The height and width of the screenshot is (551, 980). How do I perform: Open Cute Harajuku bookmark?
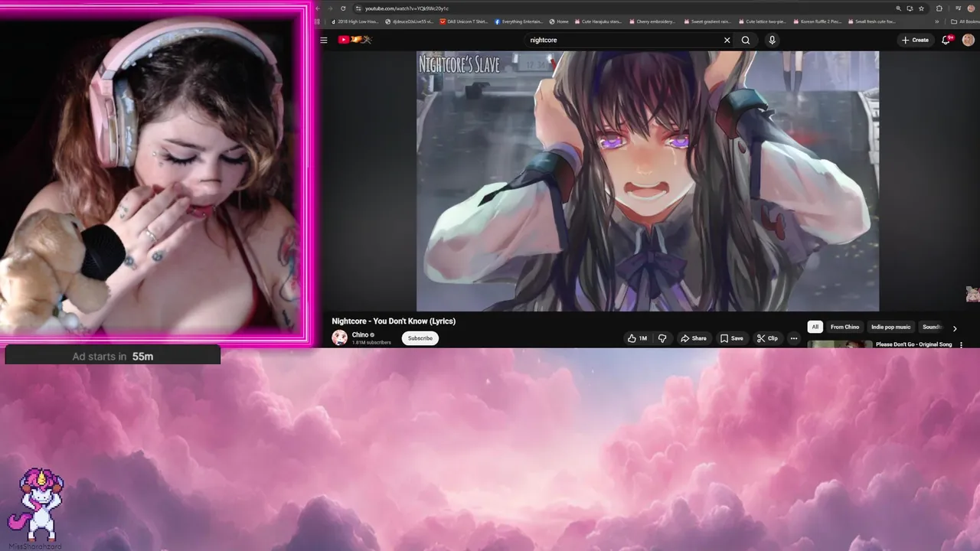[598, 21]
